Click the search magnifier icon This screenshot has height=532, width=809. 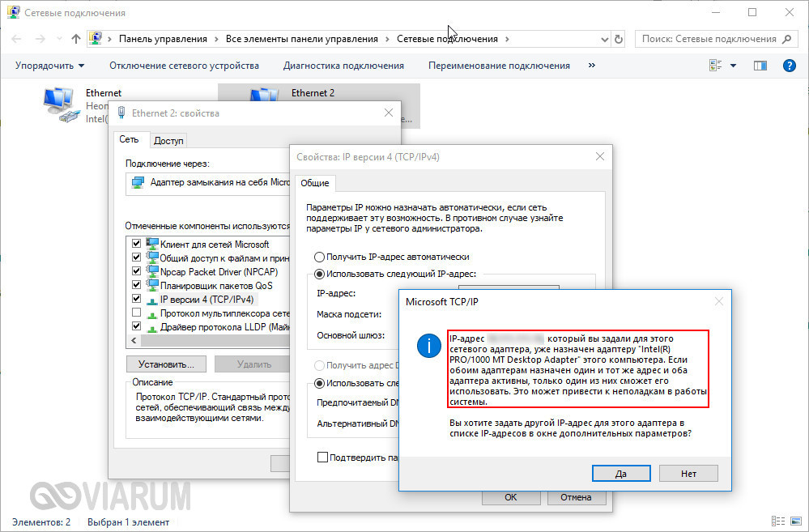[787, 39]
